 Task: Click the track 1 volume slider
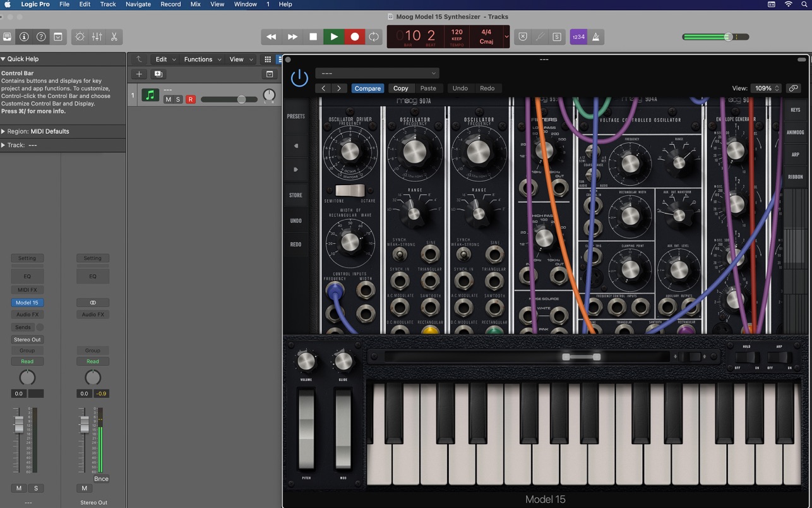click(229, 100)
